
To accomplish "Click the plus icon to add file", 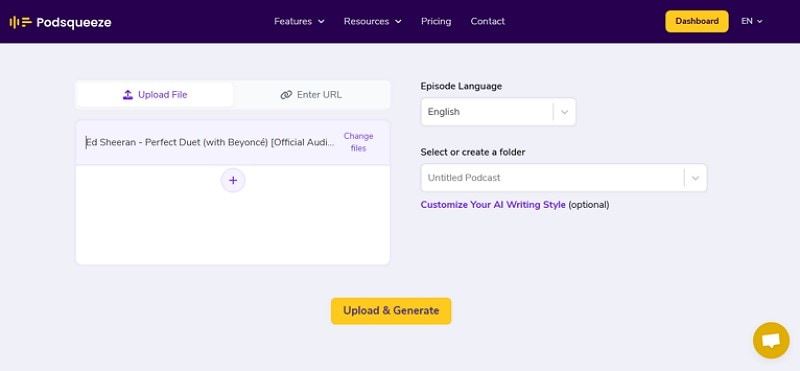I will point(233,180).
